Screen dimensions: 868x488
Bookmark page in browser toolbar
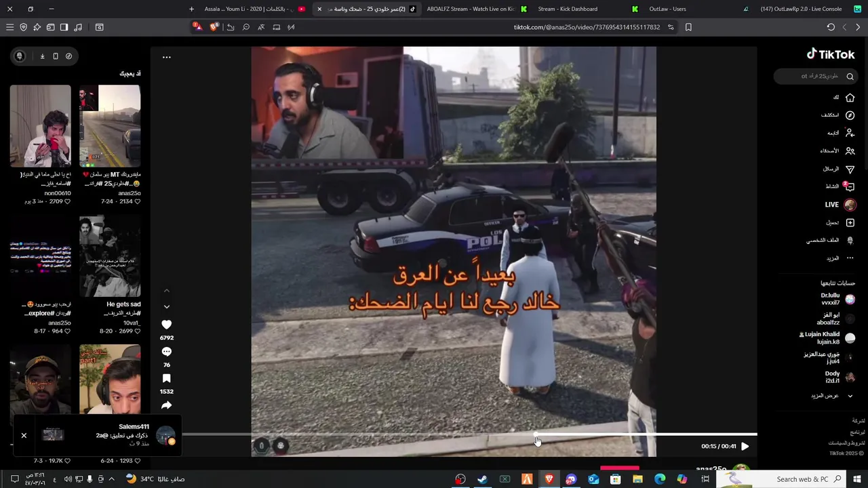(x=688, y=27)
